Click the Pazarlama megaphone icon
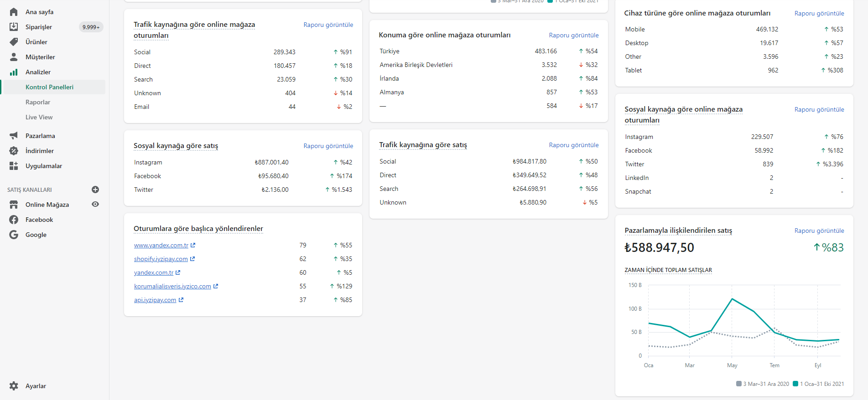Viewport: 868px width, 400px height. click(x=14, y=136)
